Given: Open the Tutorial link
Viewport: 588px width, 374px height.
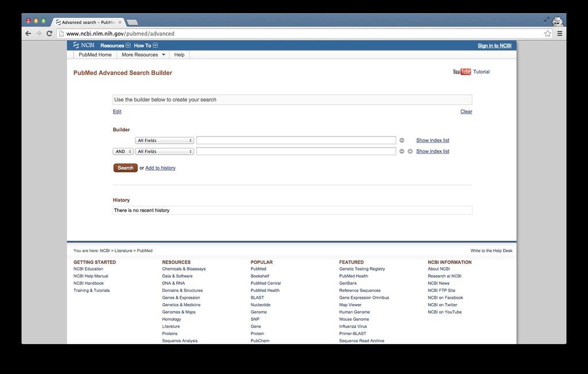Looking at the screenshot, I should tap(481, 72).
